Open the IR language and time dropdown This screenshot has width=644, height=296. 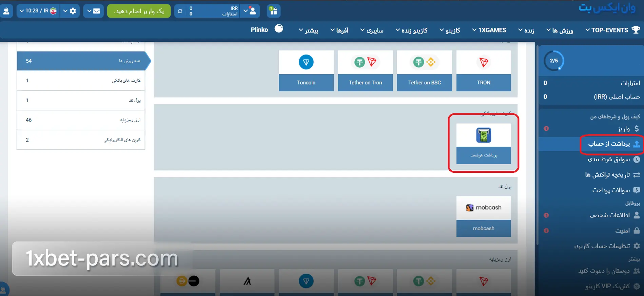tap(37, 11)
